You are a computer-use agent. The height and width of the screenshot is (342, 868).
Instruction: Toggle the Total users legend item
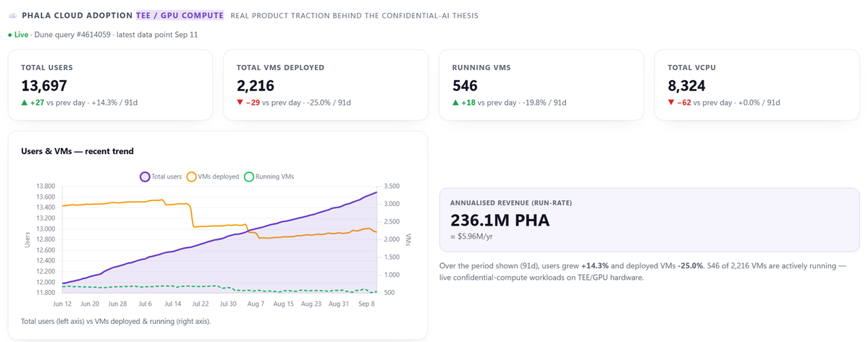161,177
